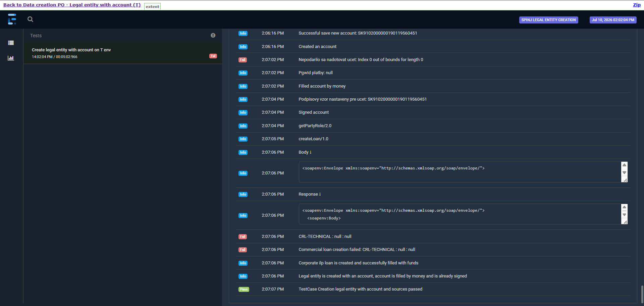Viewport: 644px width, 306px height.
Task: Select test Create legal entity with account on T env
Action: [x=123, y=53]
